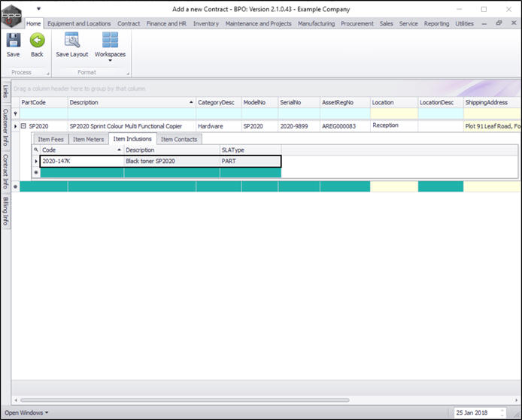
Task: Select the Black toner SP2020 cell
Action: (x=171, y=161)
